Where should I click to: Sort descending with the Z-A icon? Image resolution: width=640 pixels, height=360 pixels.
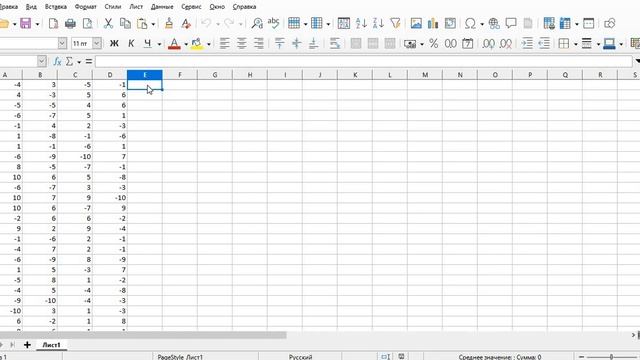(x=378, y=23)
